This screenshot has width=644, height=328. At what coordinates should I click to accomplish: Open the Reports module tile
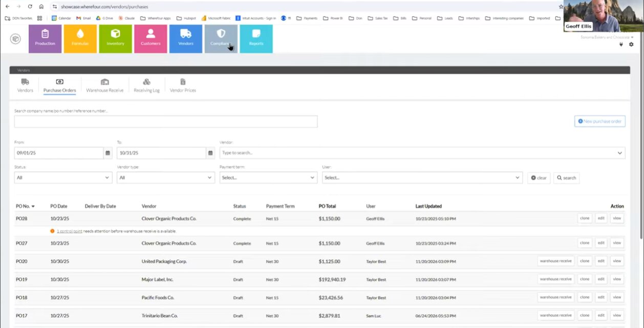tap(256, 38)
